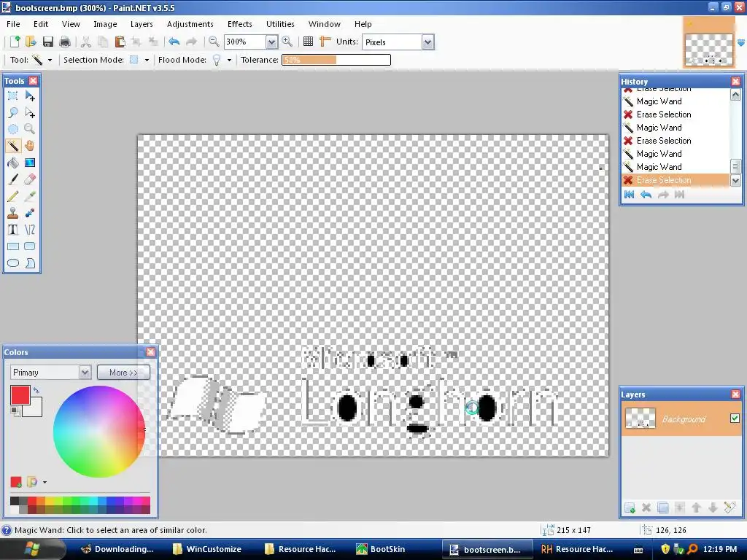This screenshot has width=747, height=560.
Task: Select the Rectangle Select tool
Action: pos(13,96)
